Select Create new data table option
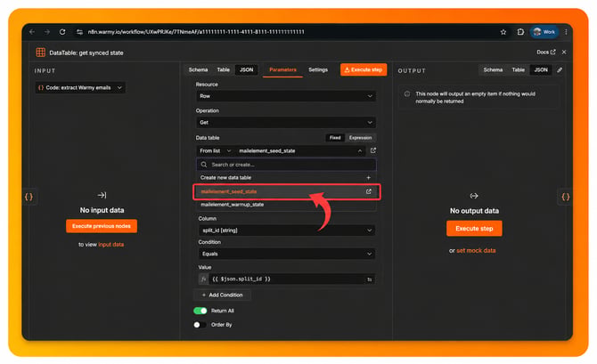This screenshot has height=364, width=597. click(286, 178)
